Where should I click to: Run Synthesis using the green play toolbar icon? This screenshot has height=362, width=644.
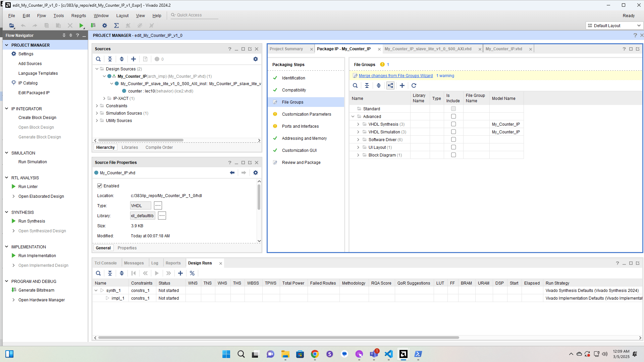[x=81, y=25]
